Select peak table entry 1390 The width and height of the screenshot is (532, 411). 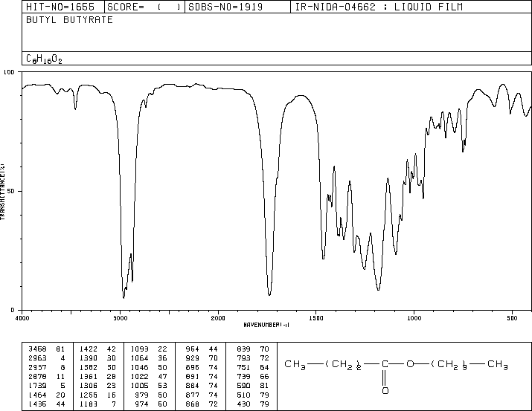(x=97, y=358)
